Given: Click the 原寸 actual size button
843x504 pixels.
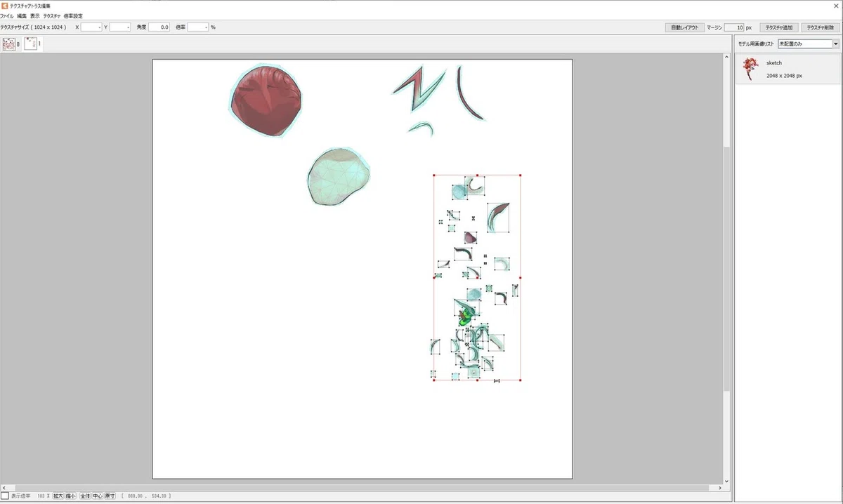Looking at the screenshot, I should [110, 496].
